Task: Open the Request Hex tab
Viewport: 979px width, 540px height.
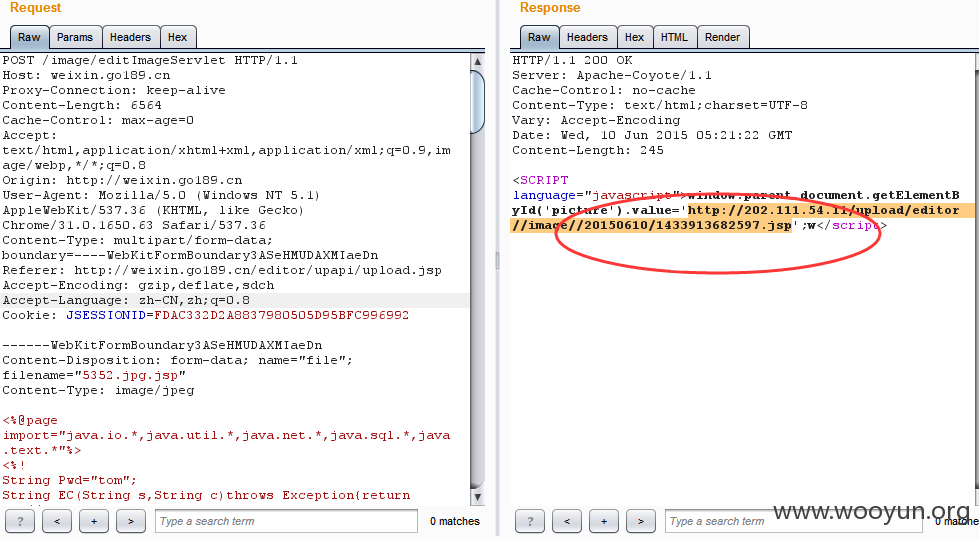Action: click(177, 37)
